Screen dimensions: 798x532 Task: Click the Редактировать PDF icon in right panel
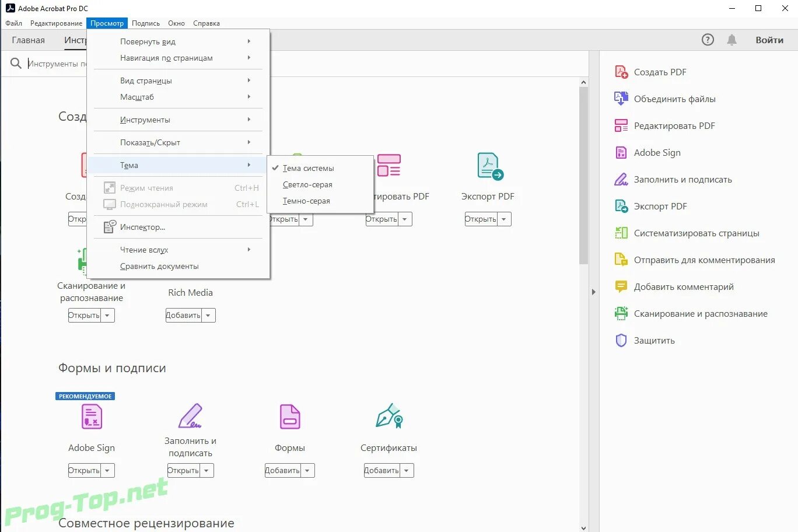(x=621, y=125)
